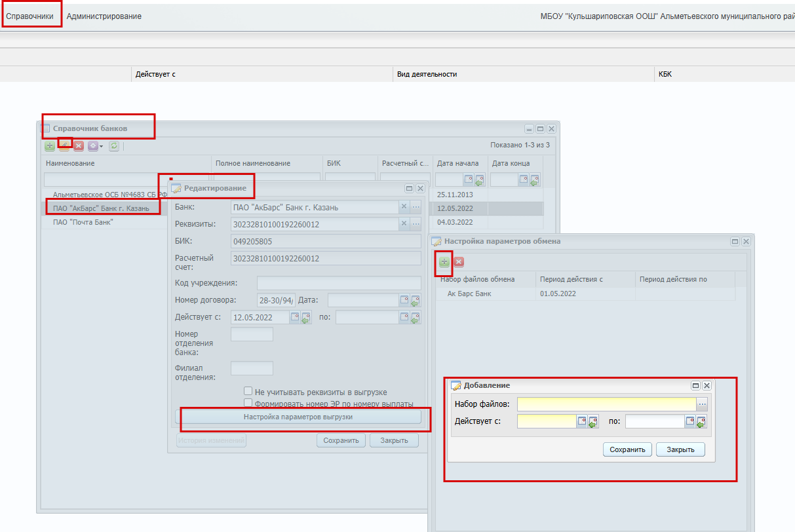Open the Администрирование menu
The image size is (795, 532).
click(x=104, y=16)
